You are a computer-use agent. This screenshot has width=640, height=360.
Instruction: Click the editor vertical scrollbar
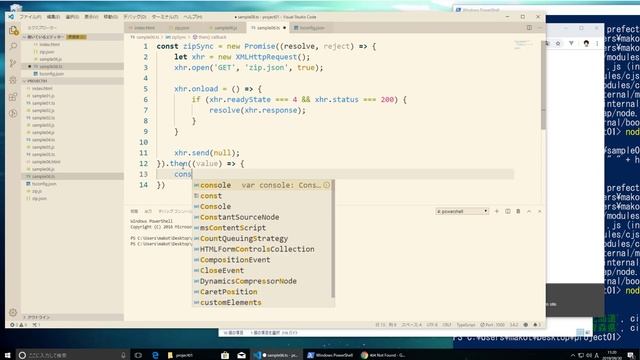[543, 85]
